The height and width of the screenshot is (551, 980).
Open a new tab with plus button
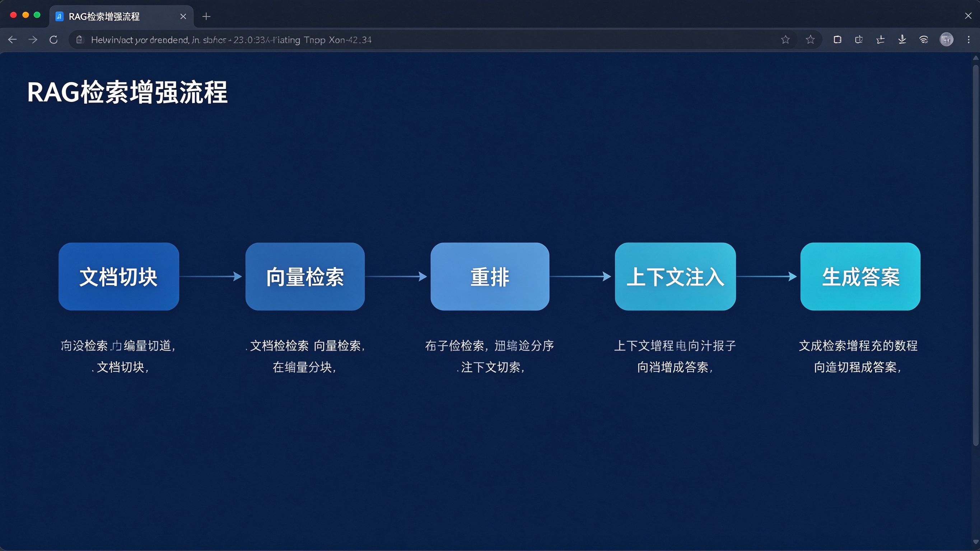click(x=206, y=17)
